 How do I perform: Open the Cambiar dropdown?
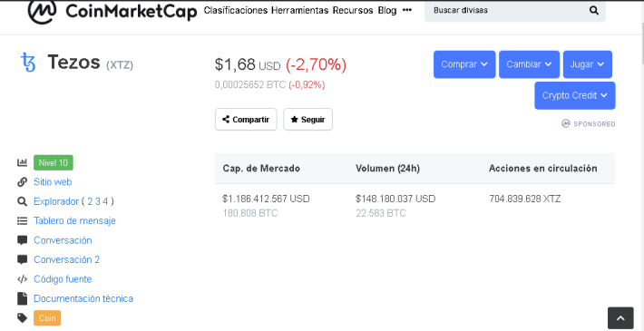[530, 64]
